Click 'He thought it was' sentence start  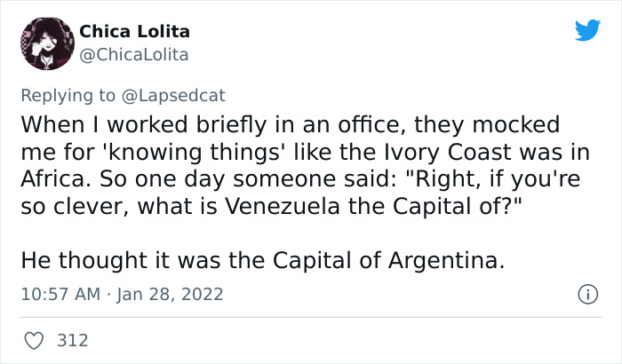click(100, 261)
